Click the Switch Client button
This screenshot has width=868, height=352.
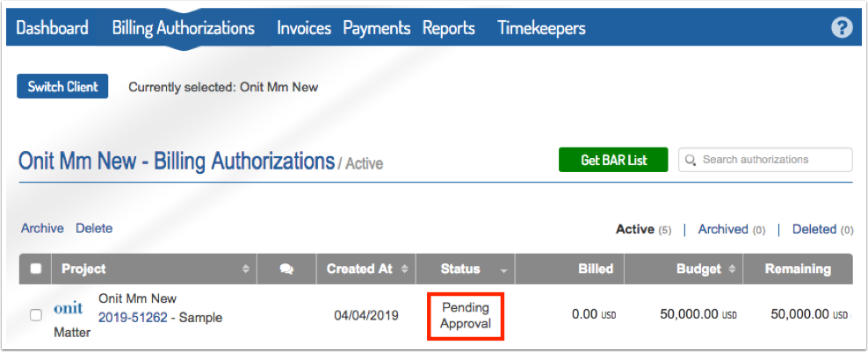pyautogui.click(x=62, y=86)
